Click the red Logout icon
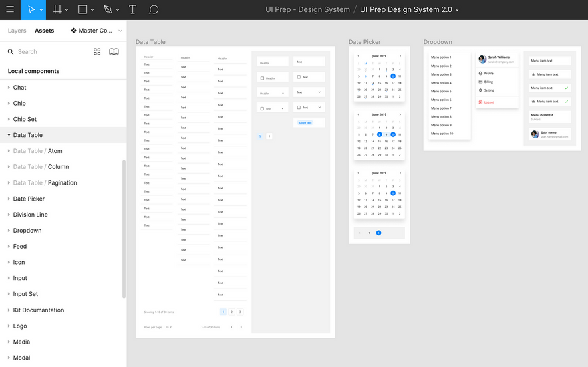This screenshot has width=588, height=367. [x=480, y=102]
